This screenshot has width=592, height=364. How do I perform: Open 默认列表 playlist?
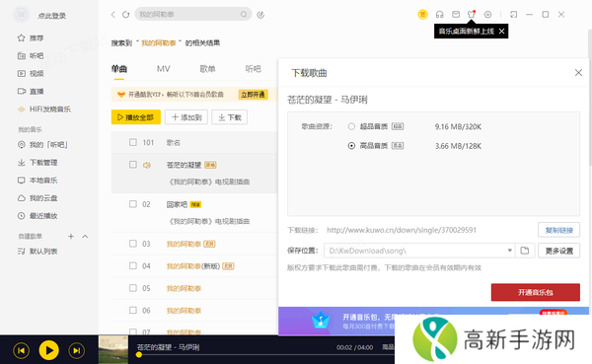[37, 252]
